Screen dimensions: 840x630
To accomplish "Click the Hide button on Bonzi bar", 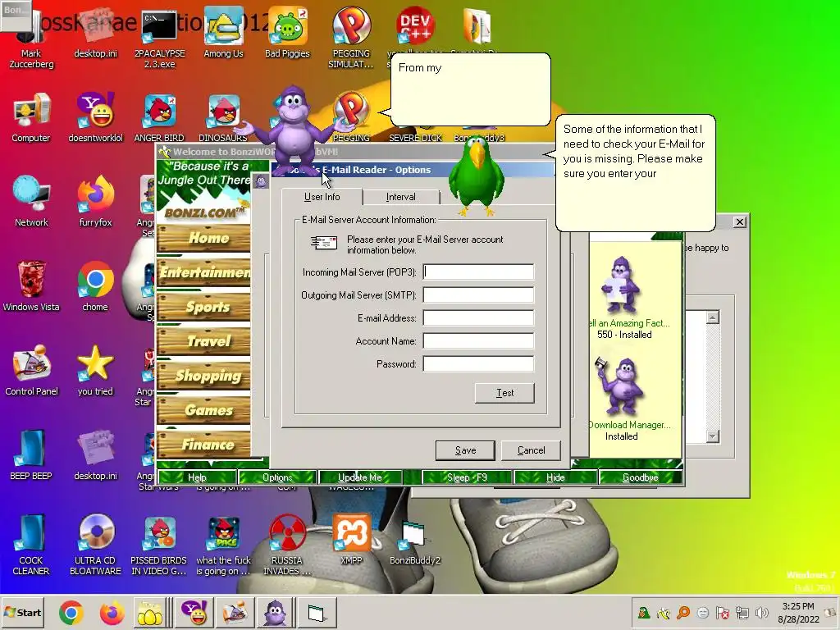I will (555, 477).
